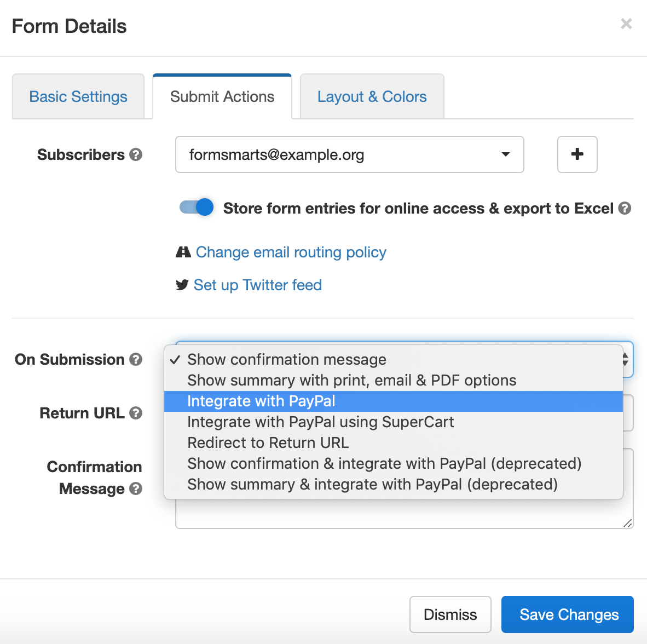Open help for On Submission
647x644 pixels.
[136, 360]
